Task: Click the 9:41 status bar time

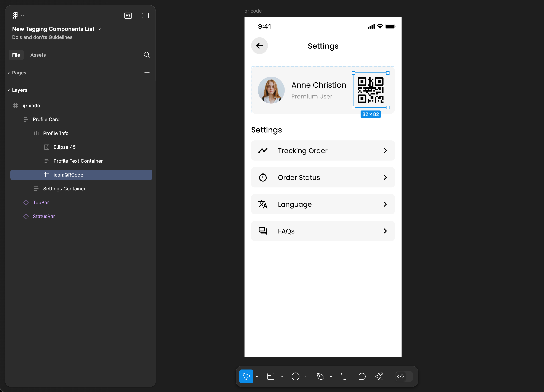Action: [x=264, y=26]
